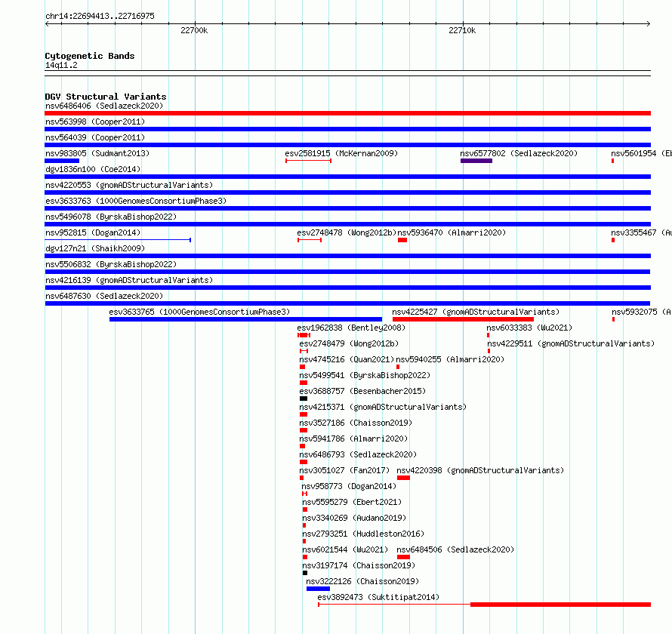Open nsv3222126 (Chaisson2019) label
Viewport: 672px width, 634px height.
coord(362,581)
